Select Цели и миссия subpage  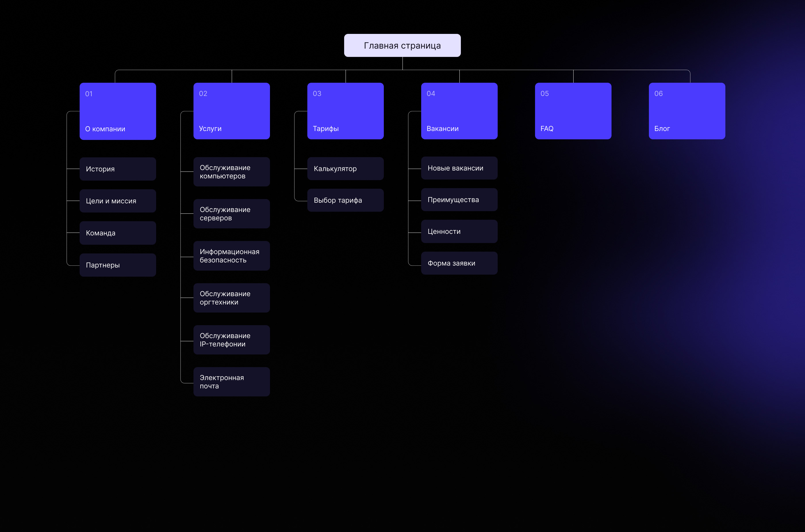tap(118, 201)
